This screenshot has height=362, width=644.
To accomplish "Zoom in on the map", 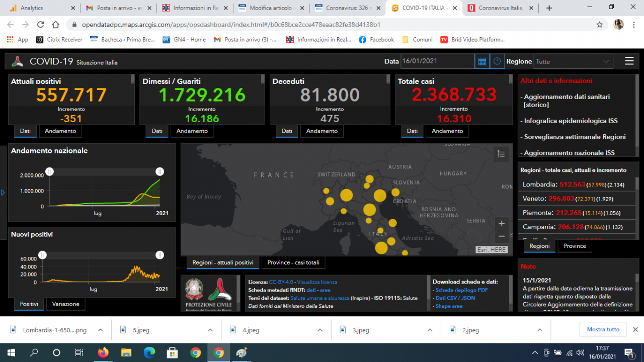I will pos(501,224).
